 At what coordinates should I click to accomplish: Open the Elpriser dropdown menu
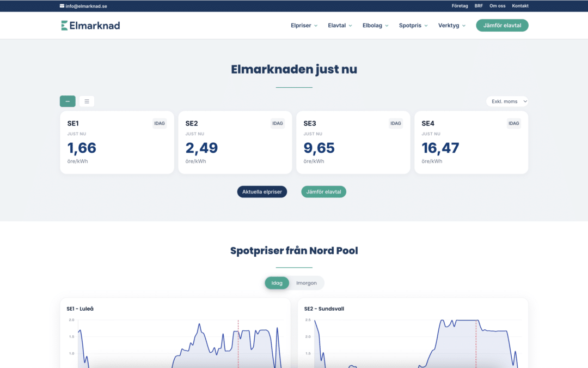point(303,25)
